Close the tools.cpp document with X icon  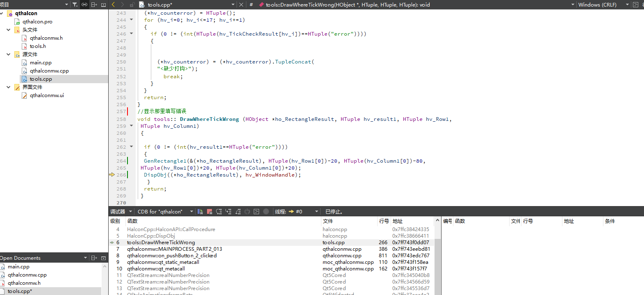coord(241,5)
